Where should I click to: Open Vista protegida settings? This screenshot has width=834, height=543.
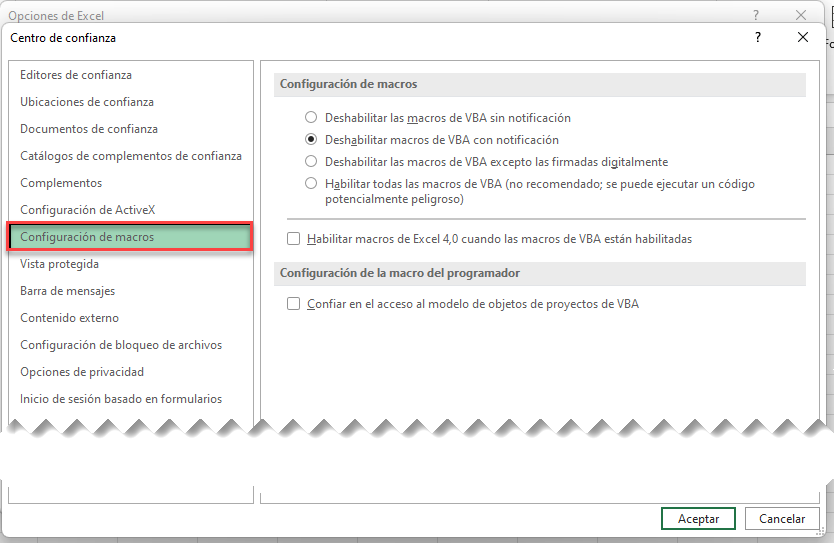[x=130, y=264]
